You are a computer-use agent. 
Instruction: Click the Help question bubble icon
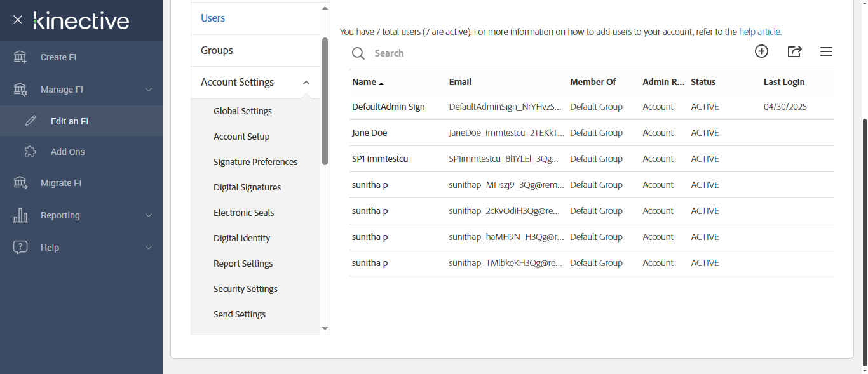(20, 248)
